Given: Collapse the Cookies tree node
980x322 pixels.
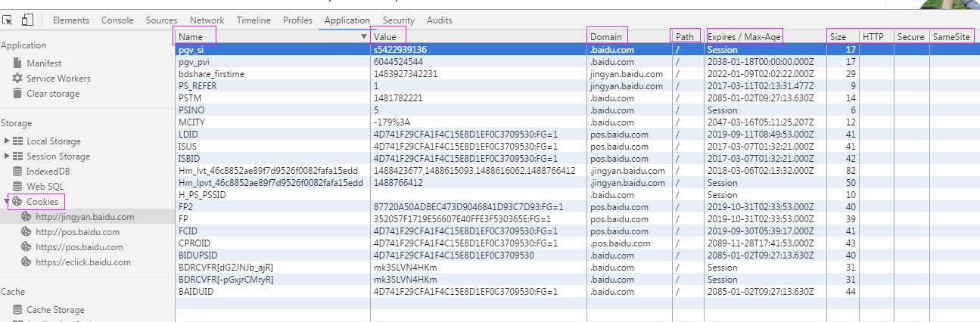Looking at the screenshot, I should [x=7, y=202].
